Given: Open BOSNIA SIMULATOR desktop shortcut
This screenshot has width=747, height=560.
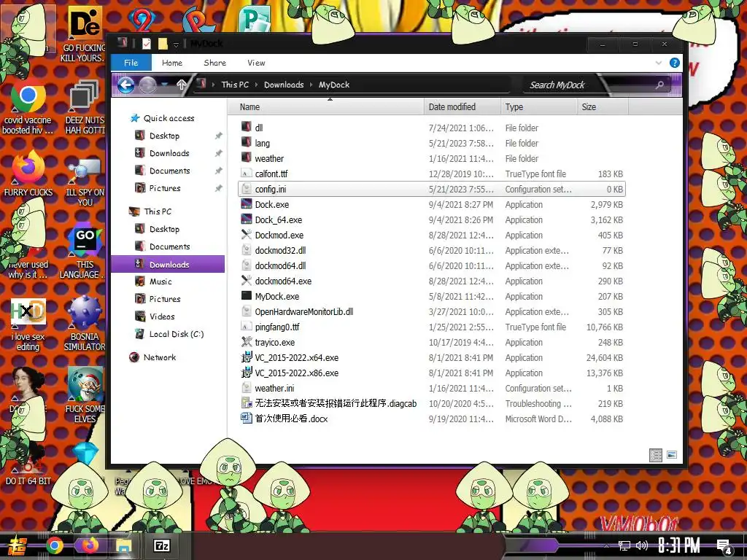Looking at the screenshot, I should (x=85, y=324).
